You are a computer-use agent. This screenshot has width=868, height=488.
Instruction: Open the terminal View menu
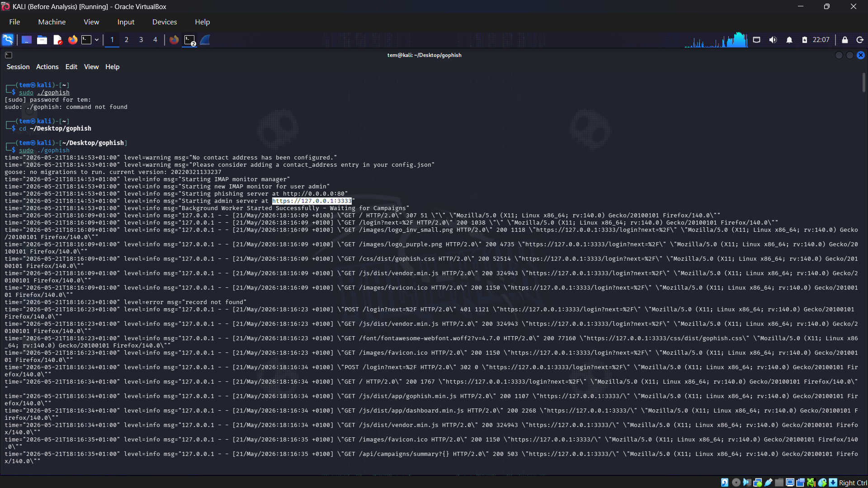[91, 67]
